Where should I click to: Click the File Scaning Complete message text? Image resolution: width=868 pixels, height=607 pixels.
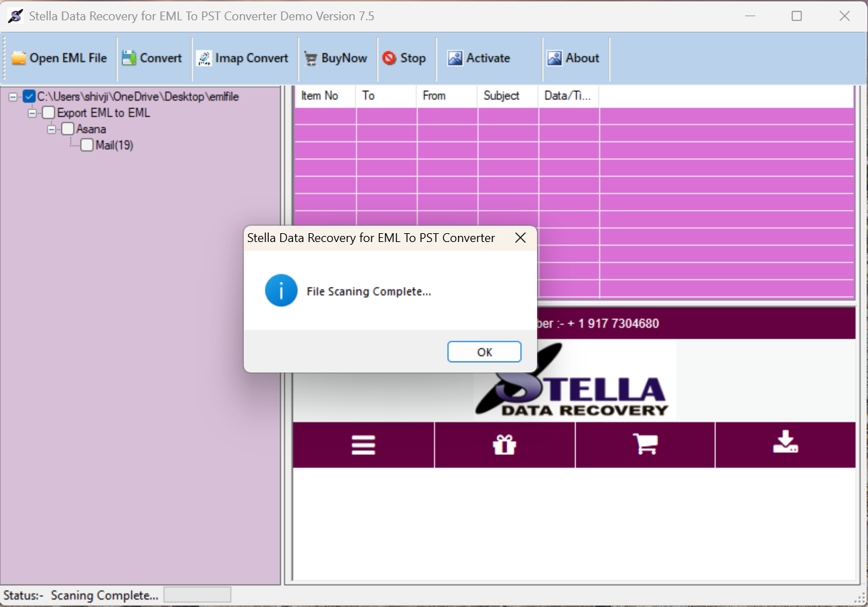click(369, 291)
